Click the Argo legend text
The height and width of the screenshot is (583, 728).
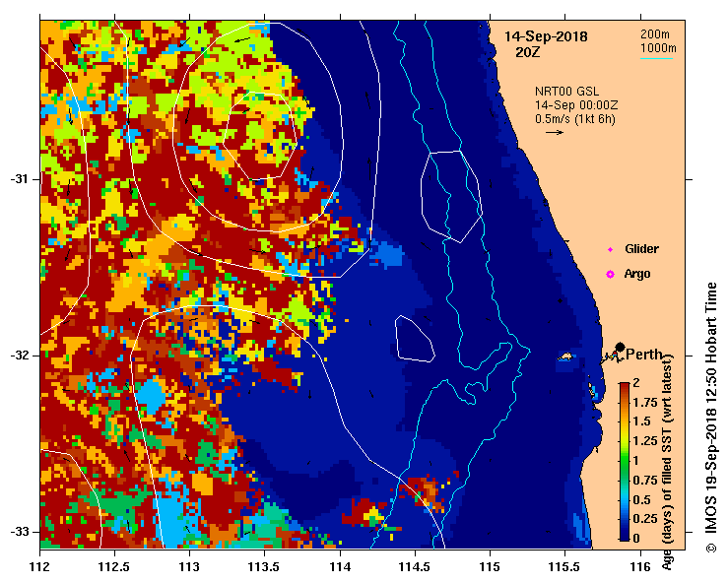pos(637,274)
